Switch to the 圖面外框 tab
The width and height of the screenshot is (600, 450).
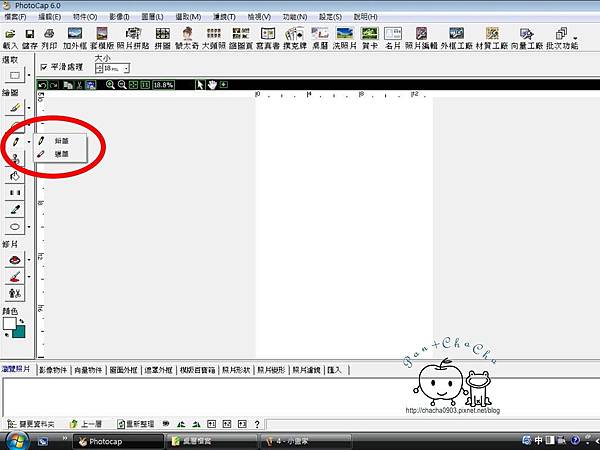[123, 370]
